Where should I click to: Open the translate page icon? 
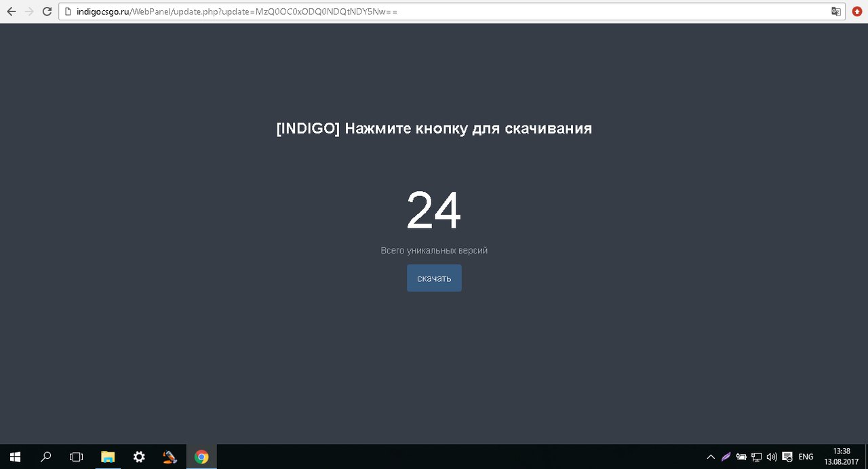836,12
